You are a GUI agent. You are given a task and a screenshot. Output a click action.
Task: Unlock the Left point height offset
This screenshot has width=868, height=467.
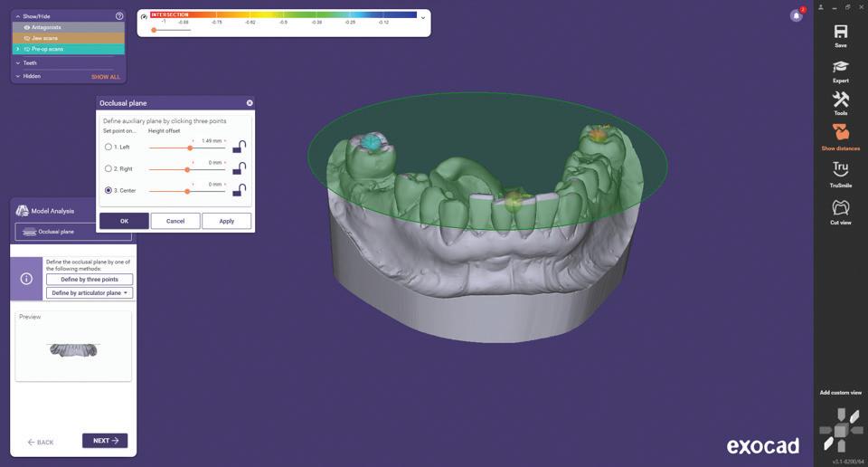click(239, 147)
